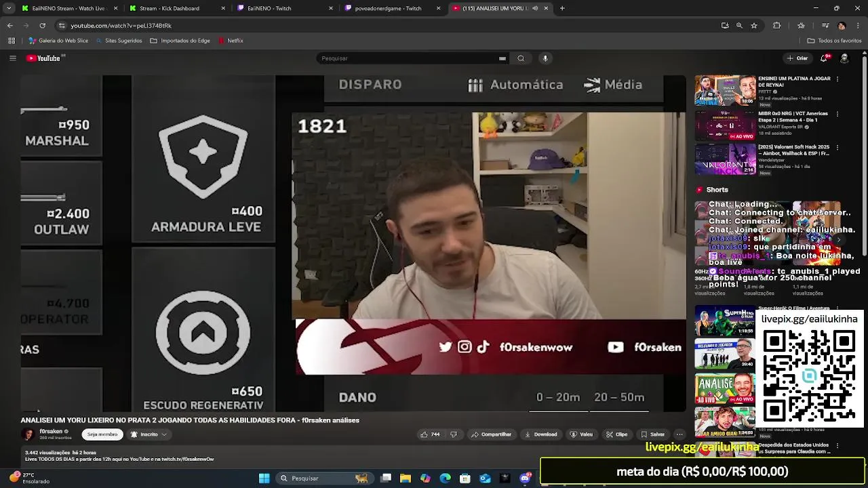Open a new browser tab
Image resolution: width=868 pixels, height=488 pixels.
(x=562, y=8)
